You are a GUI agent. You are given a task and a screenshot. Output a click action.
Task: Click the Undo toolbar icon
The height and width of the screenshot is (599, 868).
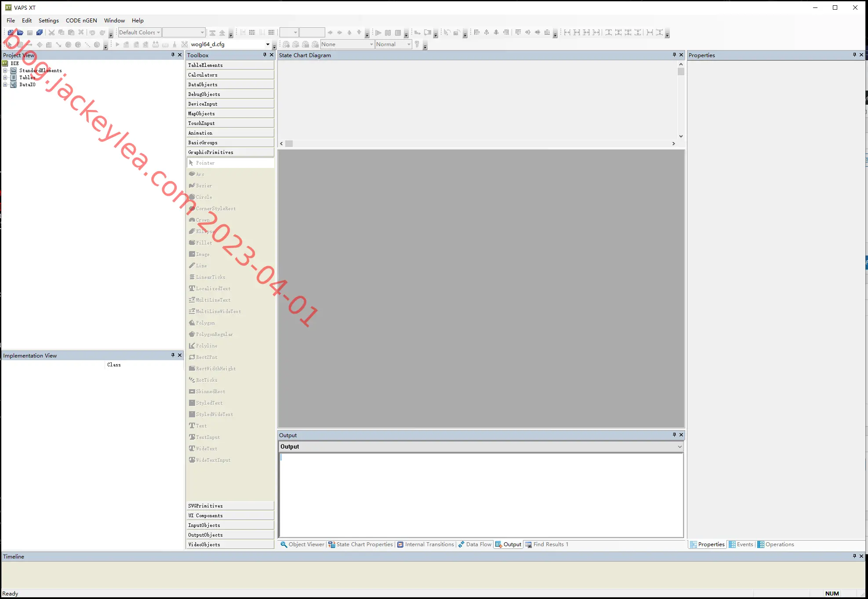click(x=92, y=33)
